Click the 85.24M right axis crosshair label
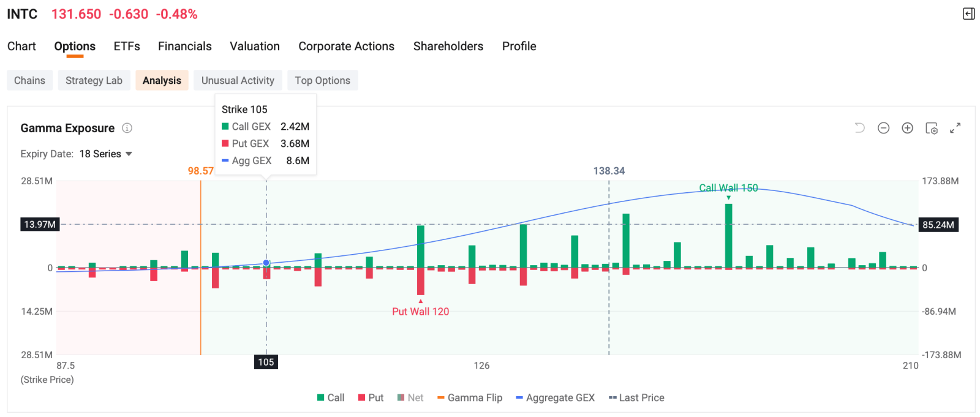 [938, 225]
